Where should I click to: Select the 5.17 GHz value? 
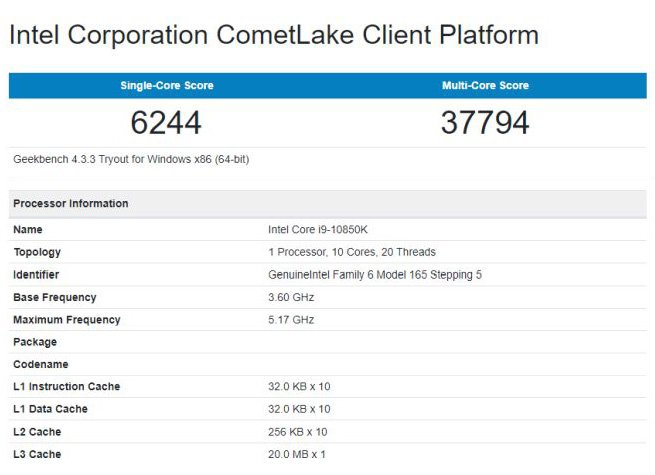click(291, 320)
